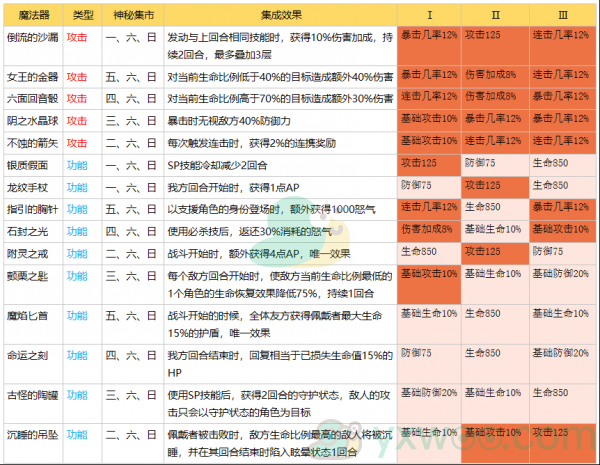Select the item name '龙纹手杖'
This screenshot has width=600, height=465.
[28, 188]
